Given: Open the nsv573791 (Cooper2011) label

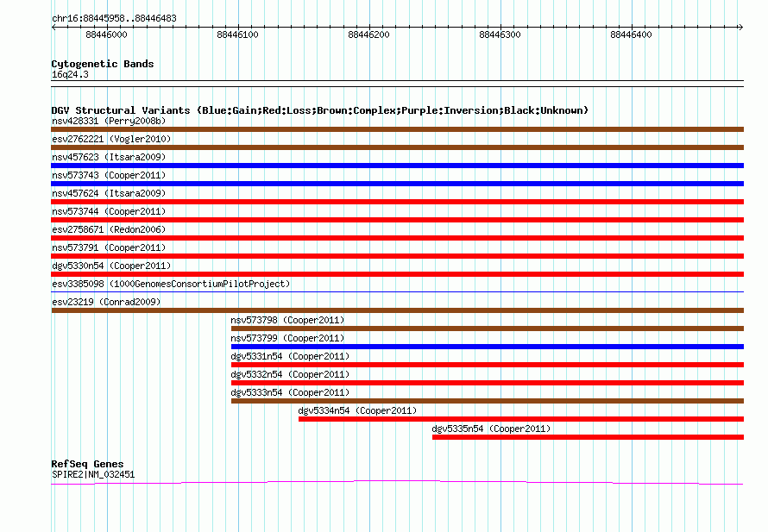Looking at the screenshot, I should tap(109, 247).
